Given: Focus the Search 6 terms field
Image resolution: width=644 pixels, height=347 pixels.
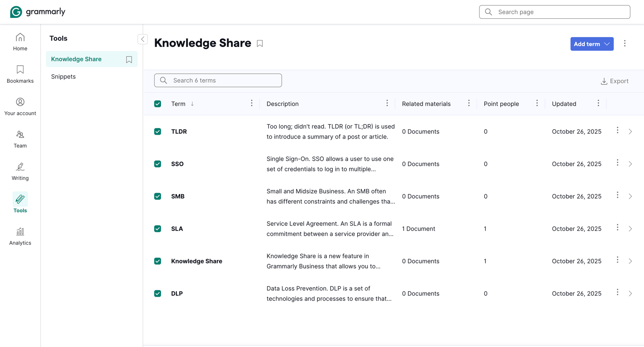Looking at the screenshot, I should point(218,81).
